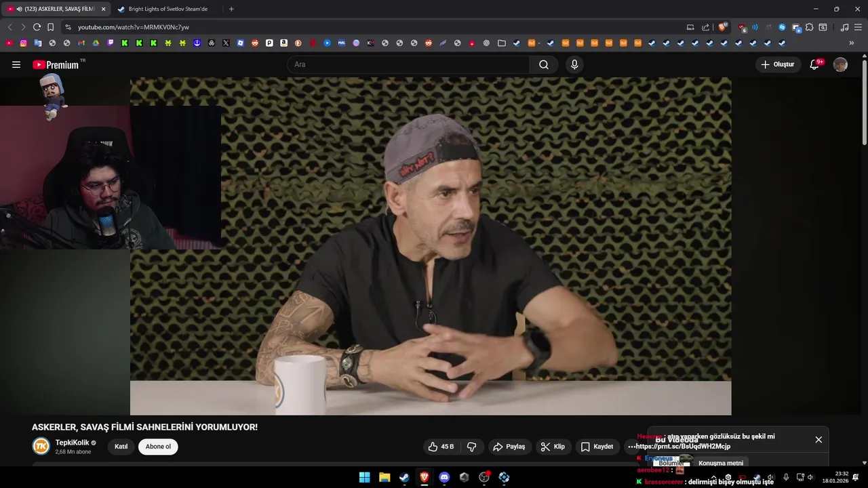Open the Konuşma metni transcript chip
The width and height of the screenshot is (868, 488).
720,464
